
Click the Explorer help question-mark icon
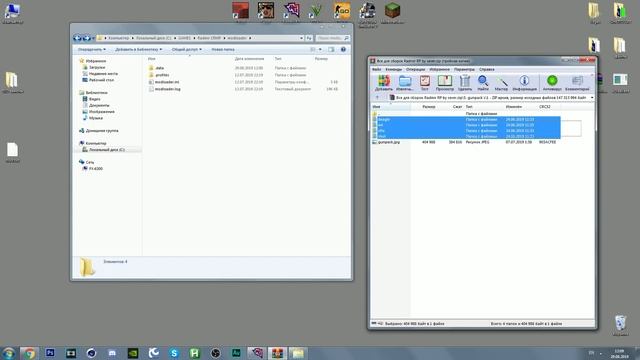[x=343, y=49]
